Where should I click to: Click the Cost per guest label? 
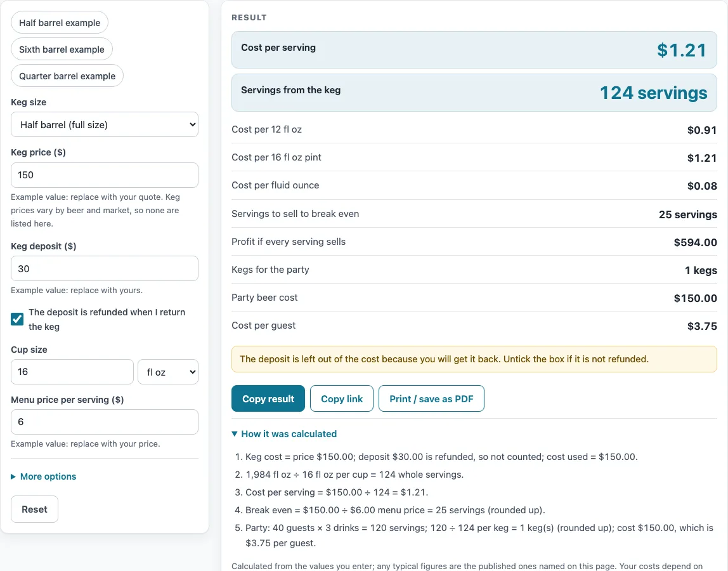point(263,325)
